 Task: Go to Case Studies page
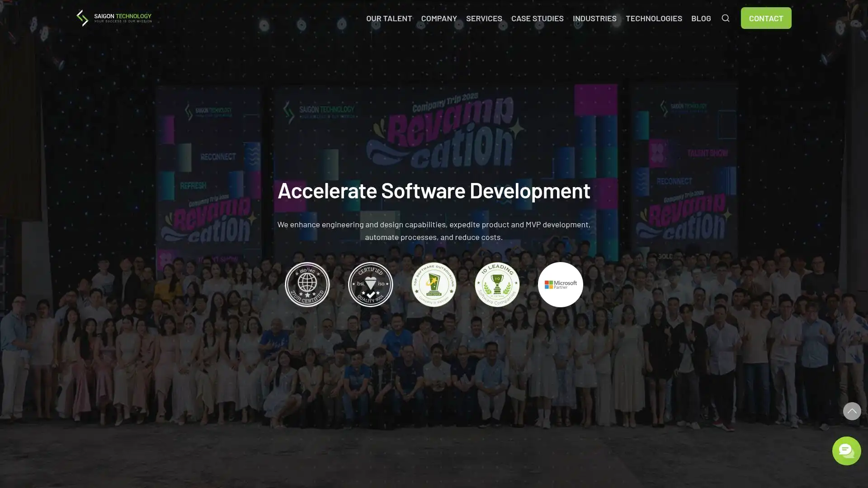[537, 18]
